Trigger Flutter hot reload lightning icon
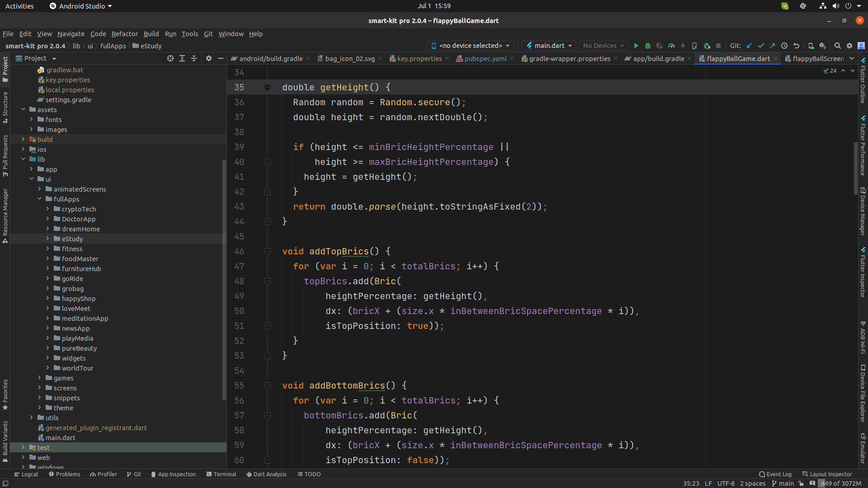Viewport: 868px width, 488px height. (683, 46)
